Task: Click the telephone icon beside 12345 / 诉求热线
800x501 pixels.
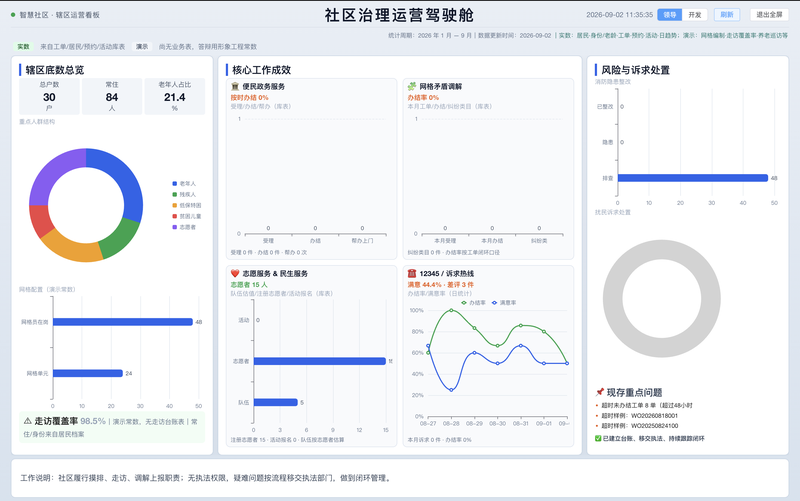Action: tap(412, 273)
